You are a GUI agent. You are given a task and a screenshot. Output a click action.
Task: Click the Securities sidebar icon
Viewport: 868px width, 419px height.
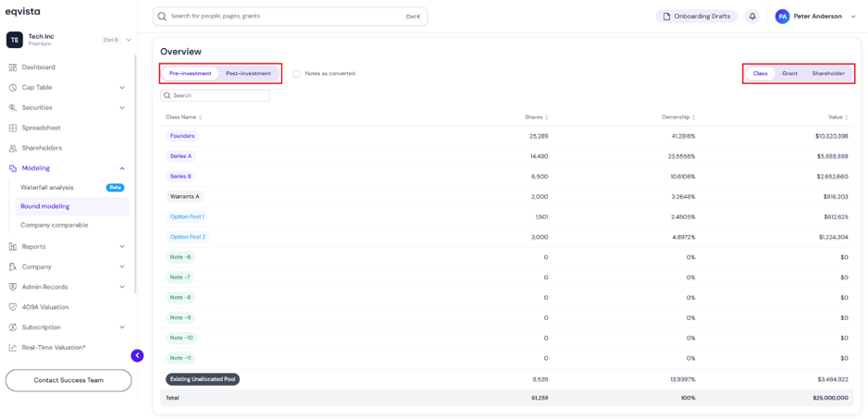coord(13,108)
